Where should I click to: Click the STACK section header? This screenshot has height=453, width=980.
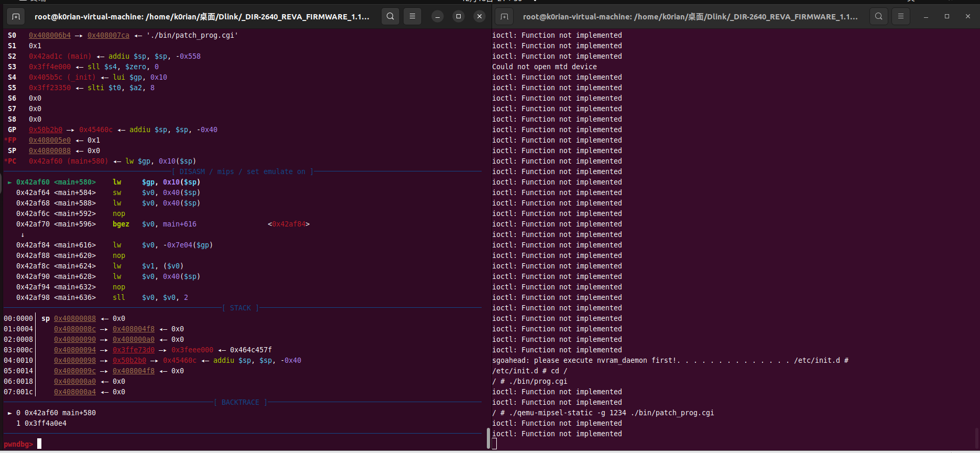pyautogui.click(x=241, y=308)
